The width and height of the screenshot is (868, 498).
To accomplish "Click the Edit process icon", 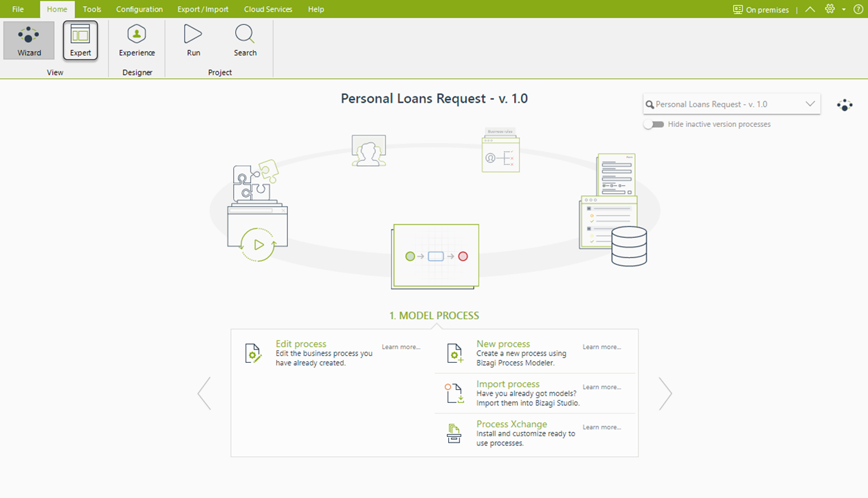I will click(x=253, y=354).
